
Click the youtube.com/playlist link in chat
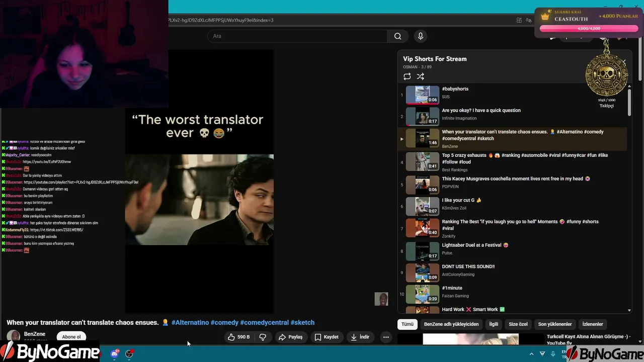coord(80,182)
